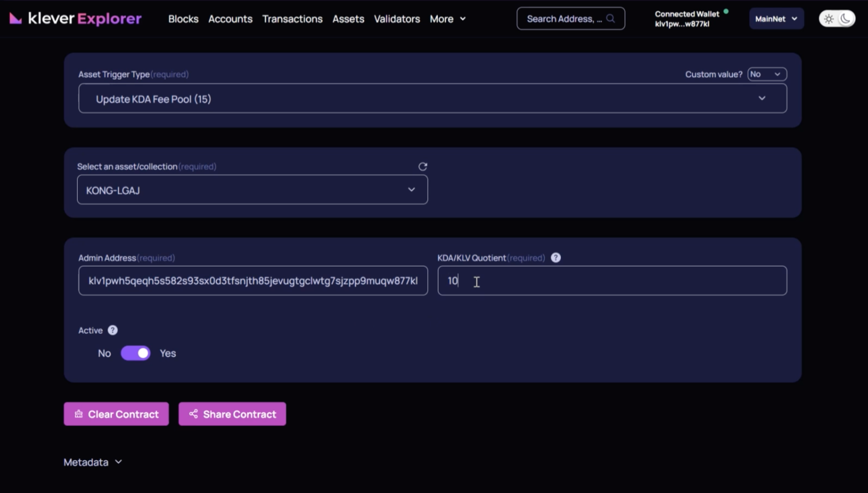This screenshot has height=493, width=868.
Task: Click inside the Admin Address input field
Action: (x=252, y=280)
